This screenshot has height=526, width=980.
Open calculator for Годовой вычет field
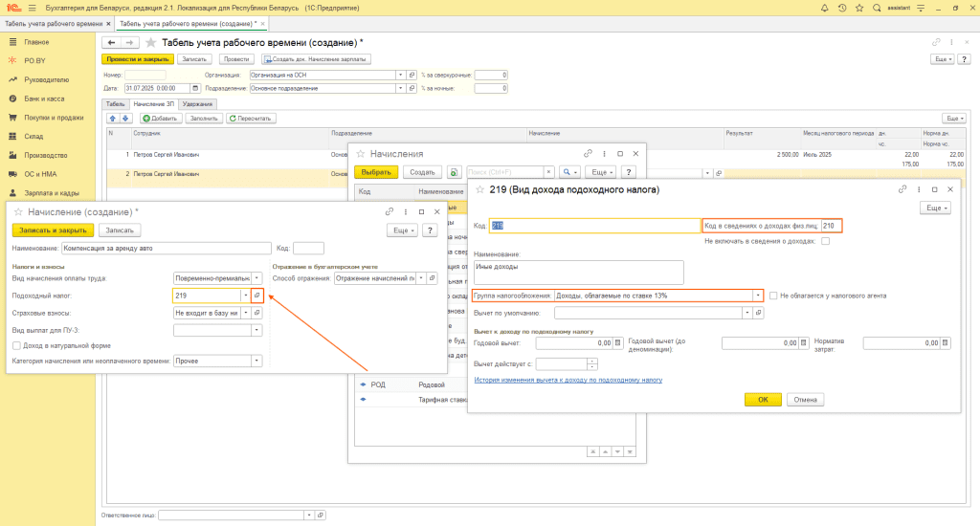(x=617, y=343)
